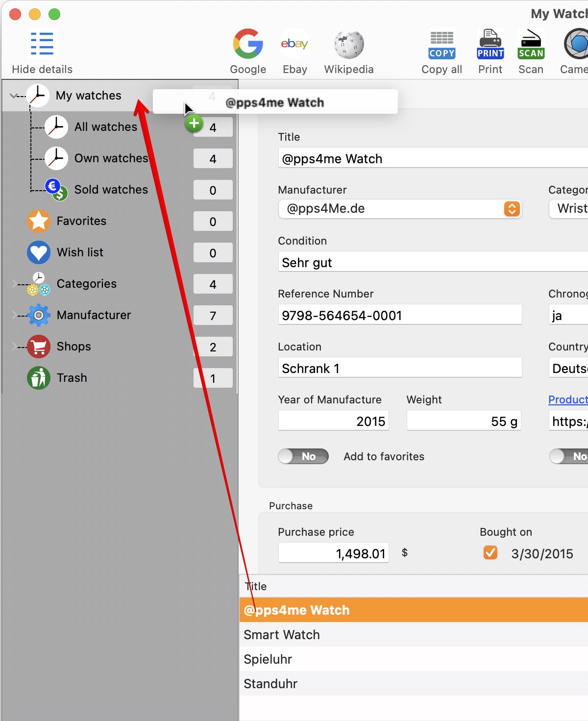Open Wikipedia lookup from toolbar

point(349,44)
